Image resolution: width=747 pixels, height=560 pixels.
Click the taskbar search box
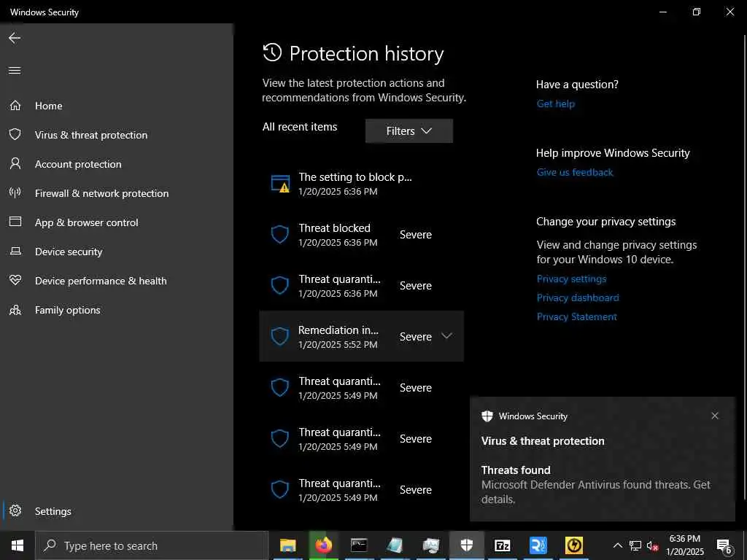tap(152, 545)
